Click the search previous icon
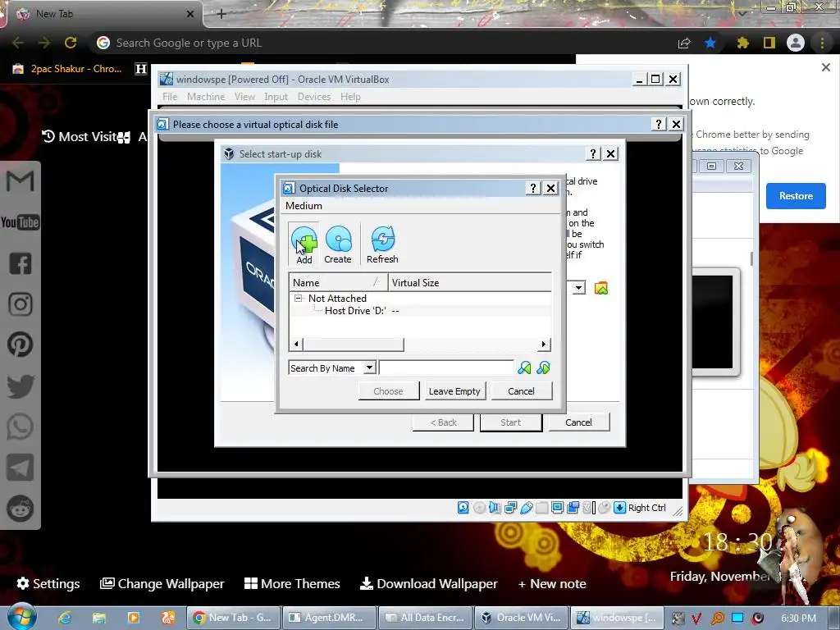 tap(524, 368)
